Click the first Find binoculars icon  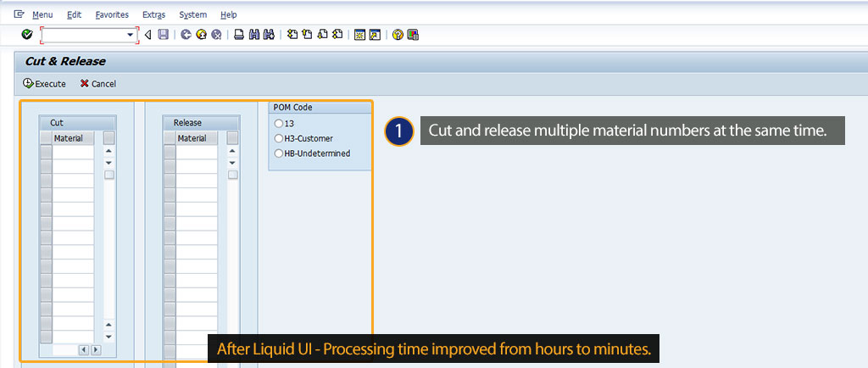tap(253, 35)
